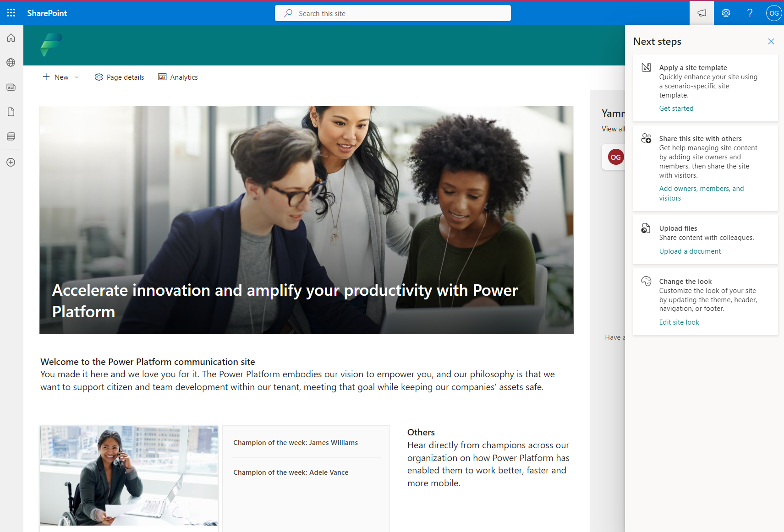Screen dimensions: 784x532
Task: Open the Settings gear icon
Action: coord(726,13)
